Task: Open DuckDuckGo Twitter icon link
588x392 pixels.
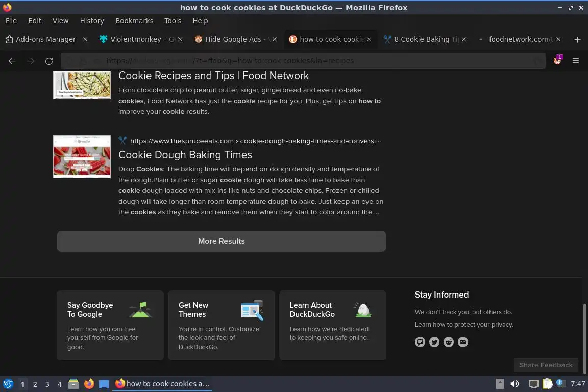Action: pyautogui.click(x=434, y=342)
